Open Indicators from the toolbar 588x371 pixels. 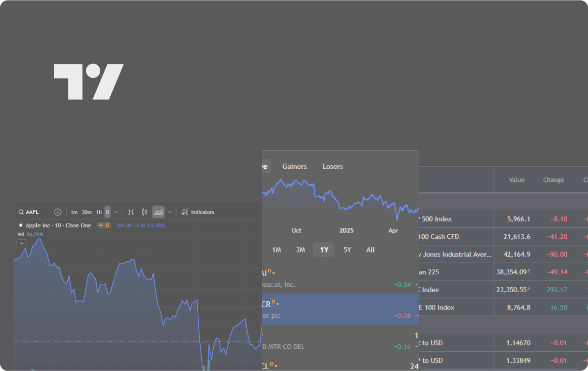coord(198,212)
